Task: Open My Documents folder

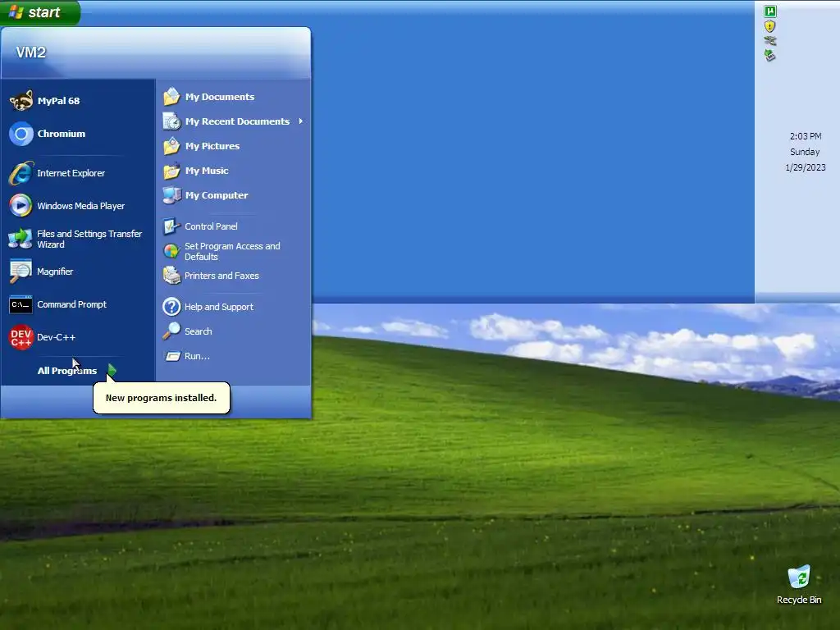Action: (x=234, y=97)
